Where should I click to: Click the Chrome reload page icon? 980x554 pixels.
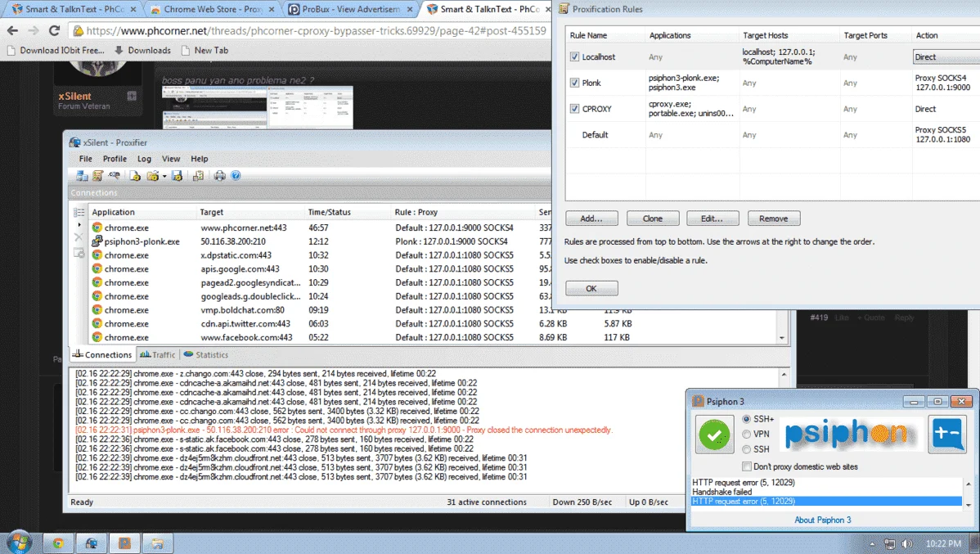point(54,30)
